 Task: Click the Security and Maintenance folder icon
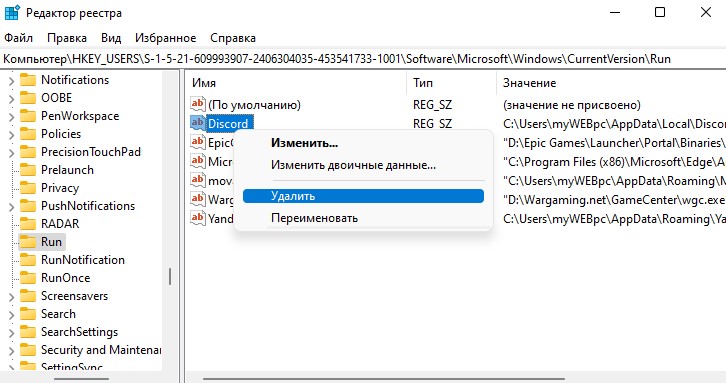point(28,350)
